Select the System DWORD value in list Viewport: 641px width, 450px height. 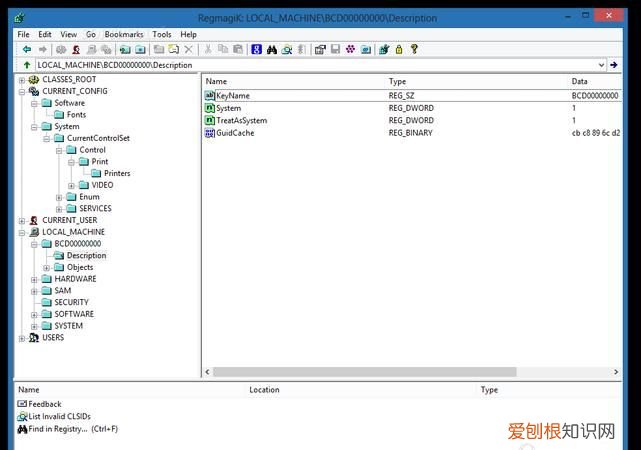click(x=229, y=108)
